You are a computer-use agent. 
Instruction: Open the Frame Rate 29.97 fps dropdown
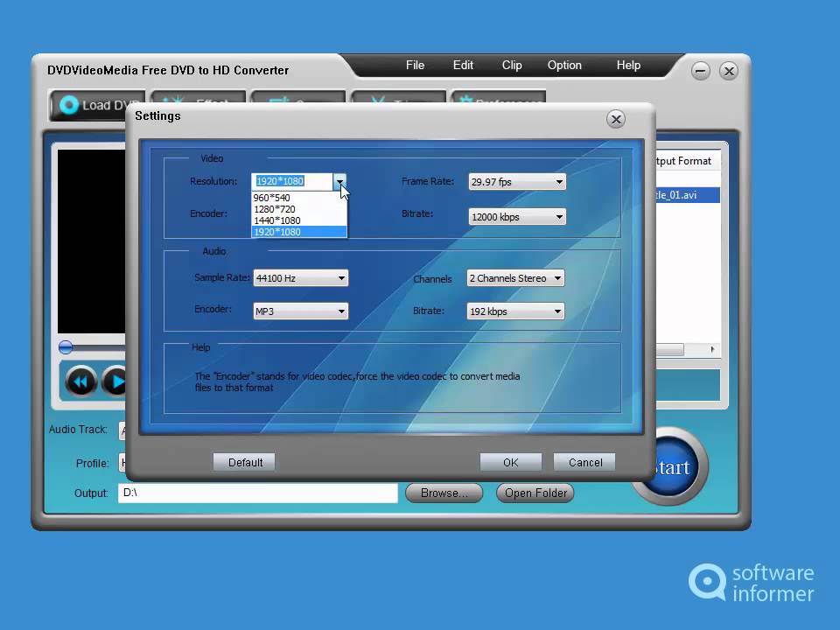[x=517, y=182]
